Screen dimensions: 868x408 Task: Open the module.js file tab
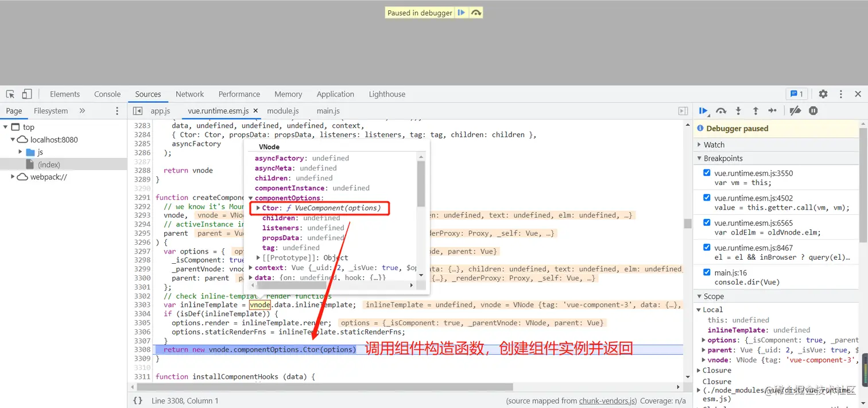click(x=283, y=111)
